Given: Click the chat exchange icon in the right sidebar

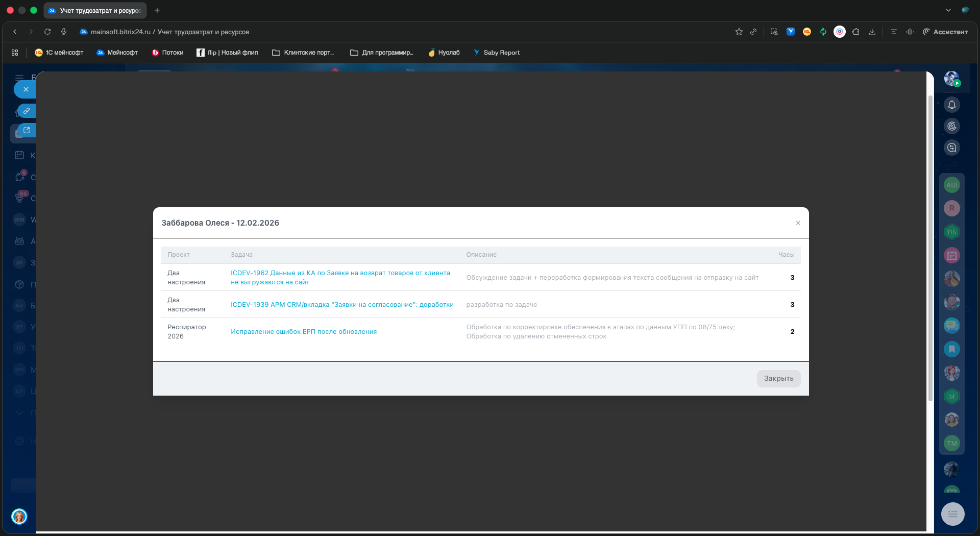Looking at the screenshot, I should click(x=951, y=148).
